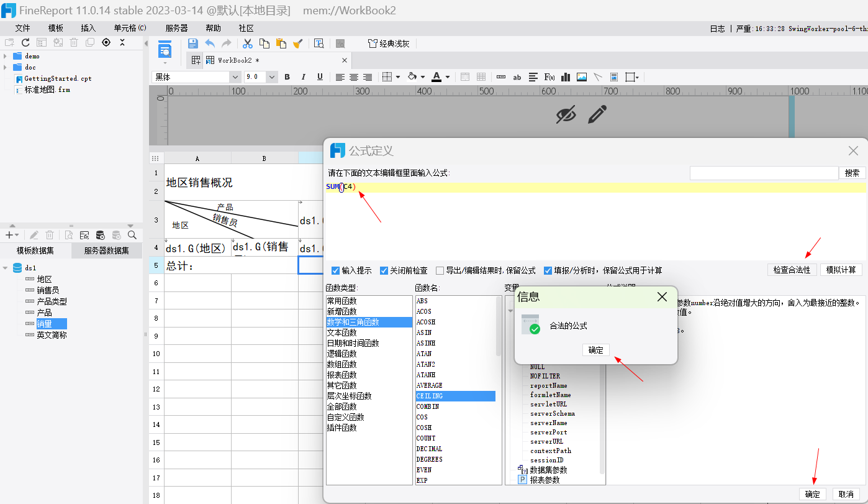Click the Cut scissors icon
868x504 pixels.
pyautogui.click(x=247, y=44)
